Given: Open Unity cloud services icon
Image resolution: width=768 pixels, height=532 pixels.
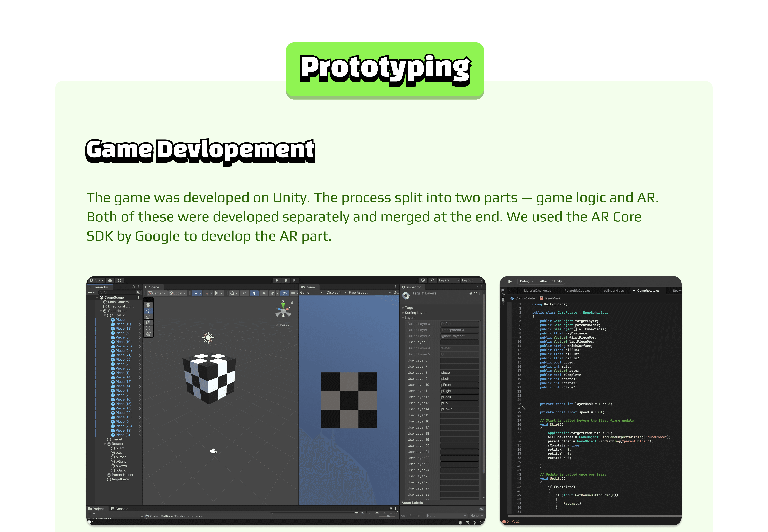Looking at the screenshot, I should 110,280.
